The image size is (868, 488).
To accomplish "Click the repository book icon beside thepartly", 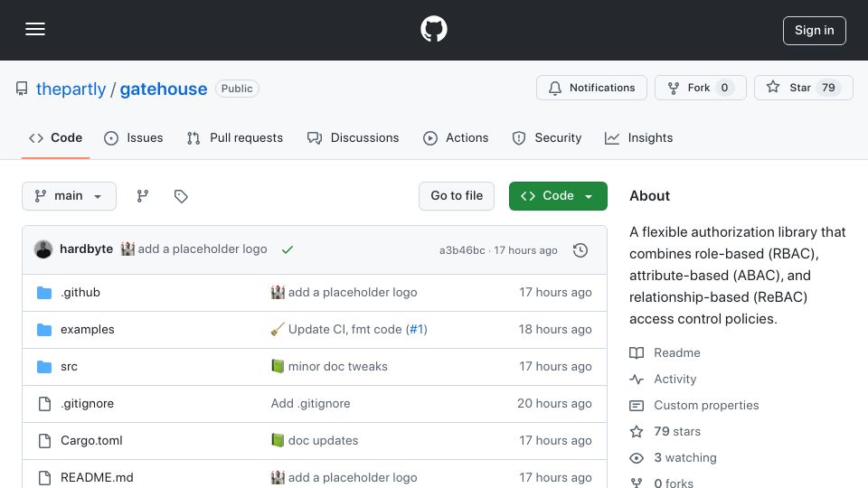I will 22,89.
